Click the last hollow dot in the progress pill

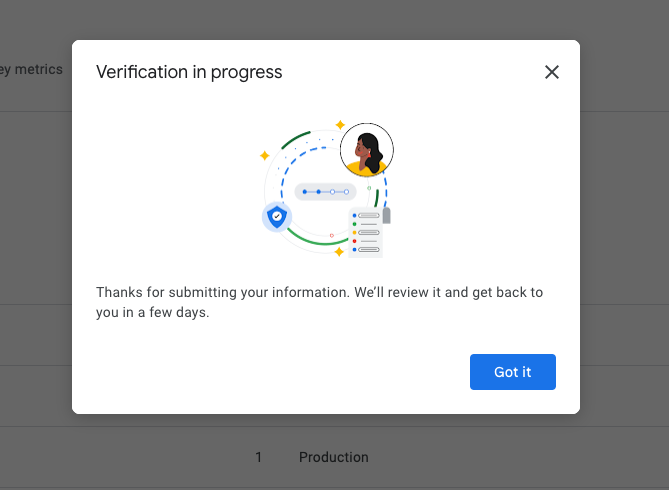tap(346, 191)
